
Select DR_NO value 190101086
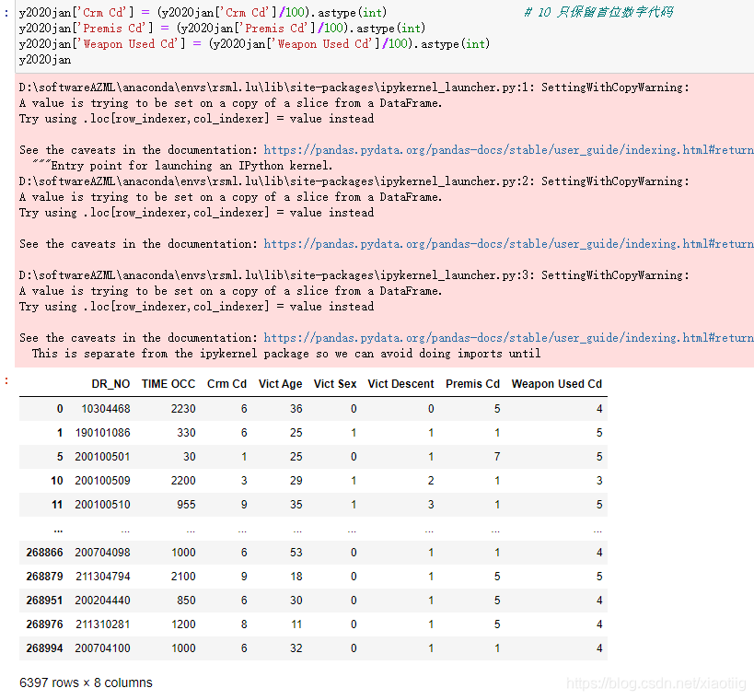pos(103,433)
